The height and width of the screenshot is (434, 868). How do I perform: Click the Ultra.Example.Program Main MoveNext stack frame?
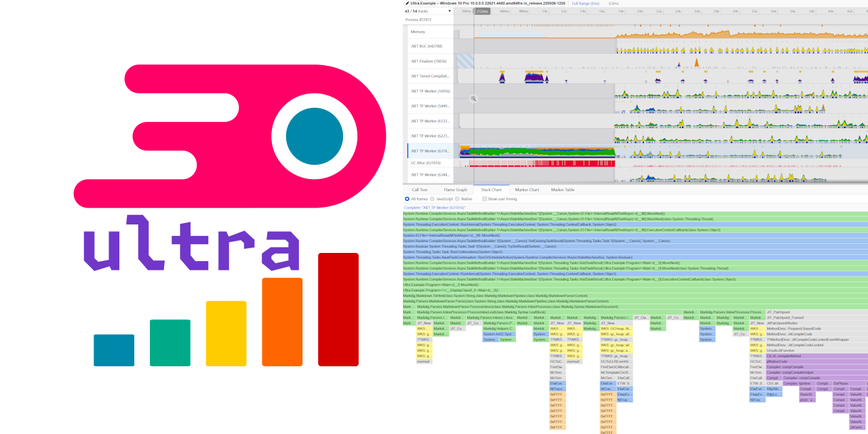point(635,285)
